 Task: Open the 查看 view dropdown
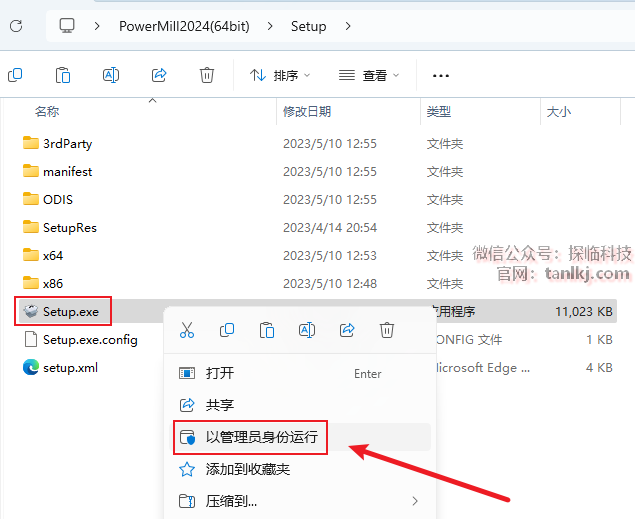coord(369,75)
